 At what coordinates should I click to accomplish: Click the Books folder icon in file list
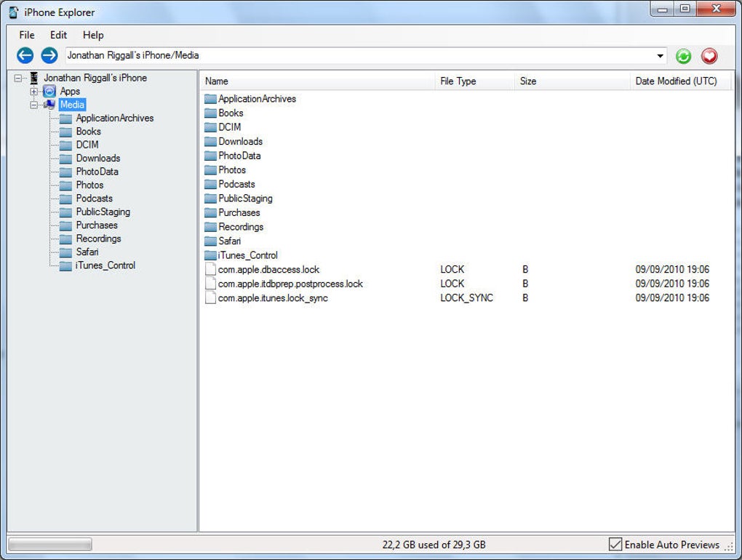tap(210, 113)
